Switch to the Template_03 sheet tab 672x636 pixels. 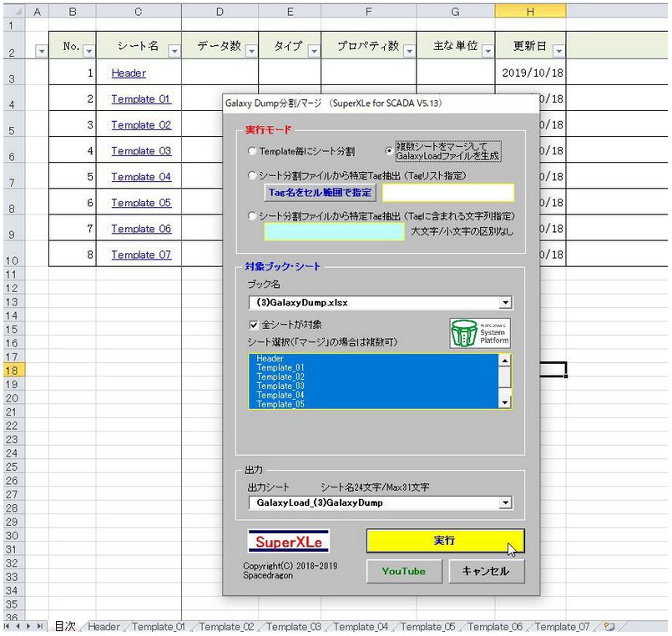(x=294, y=627)
